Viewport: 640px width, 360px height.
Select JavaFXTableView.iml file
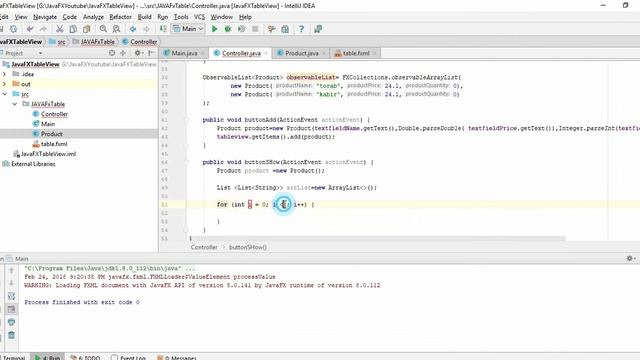click(x=48, y=154)
